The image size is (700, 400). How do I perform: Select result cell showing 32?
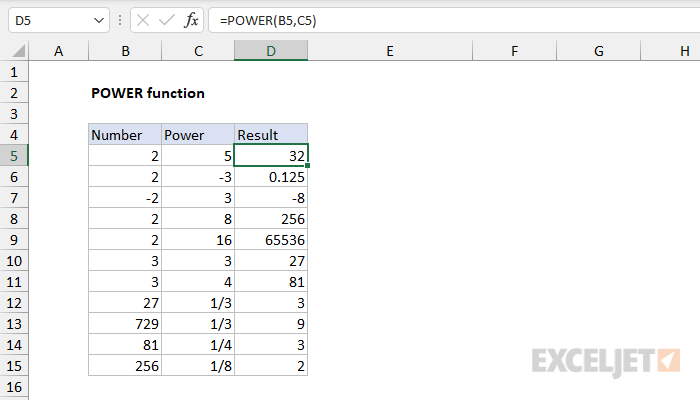click(271, 156)
